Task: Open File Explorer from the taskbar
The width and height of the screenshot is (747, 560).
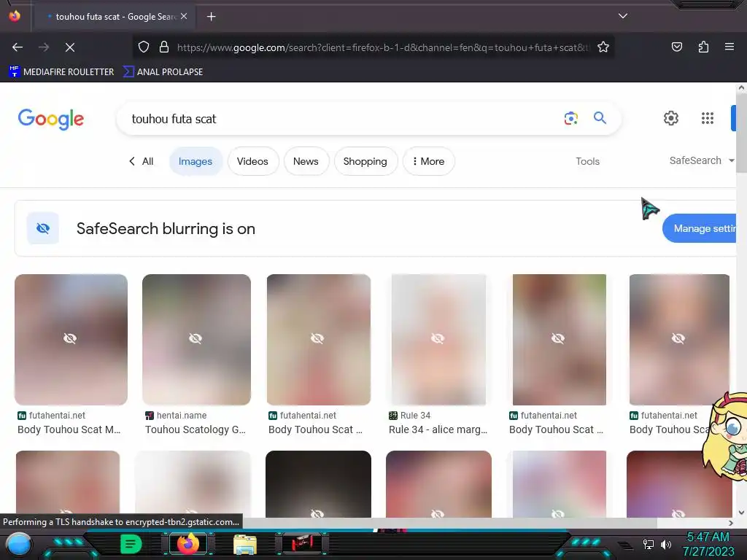Action: pyautogui.click(x=245, y=544)
